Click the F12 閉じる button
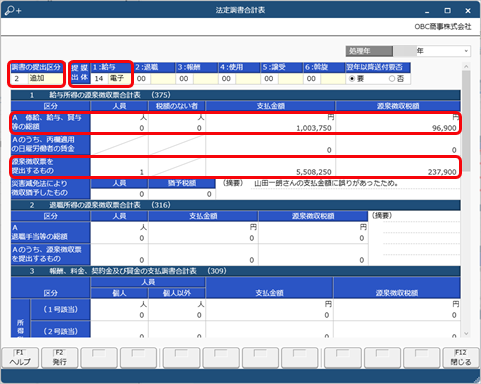The width and height of the screenshot is (481, 384). tap(461, 358)
